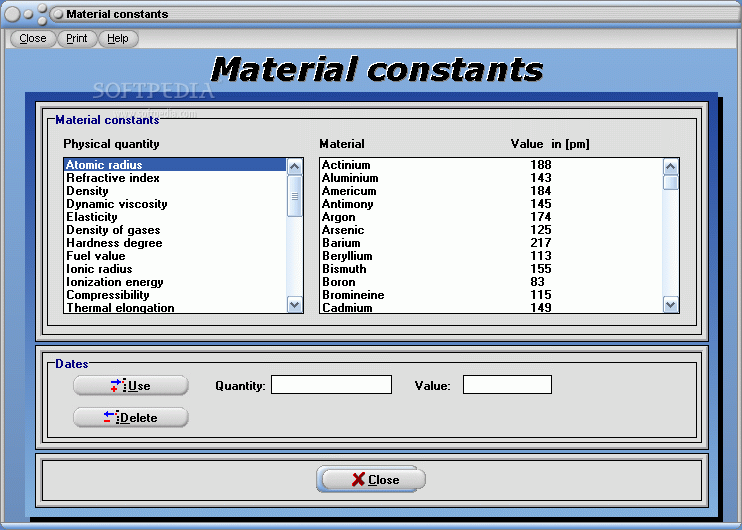The image size is (742, 530).
Task: Select the Antimony material row
Action: tap(491, 204)
